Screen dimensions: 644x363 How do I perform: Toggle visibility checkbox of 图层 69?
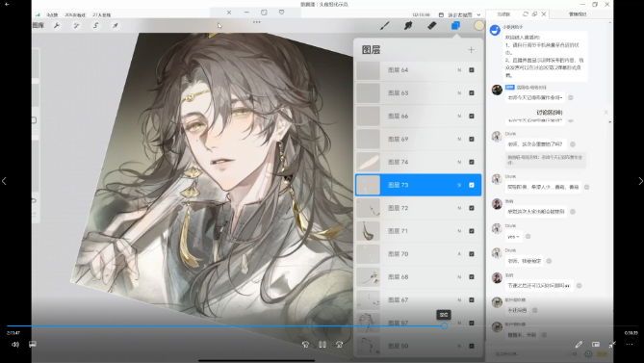[472, 140]
